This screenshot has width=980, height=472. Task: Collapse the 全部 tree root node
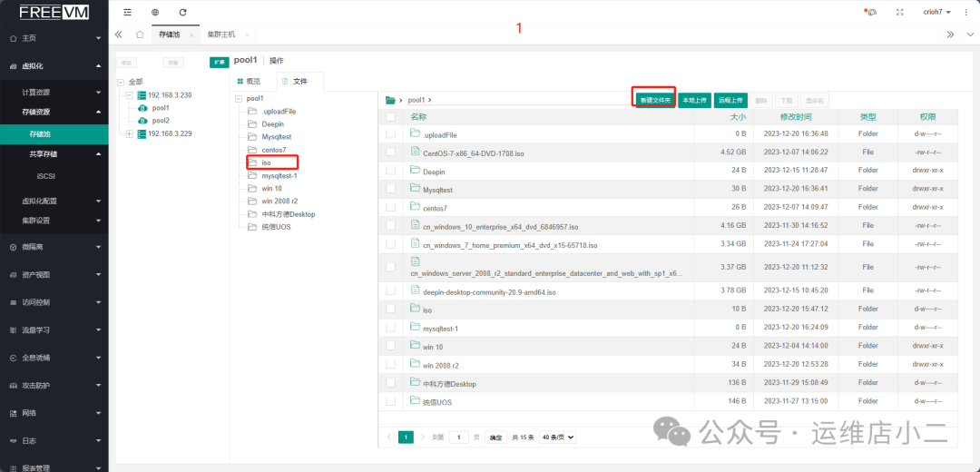point(121,82)
